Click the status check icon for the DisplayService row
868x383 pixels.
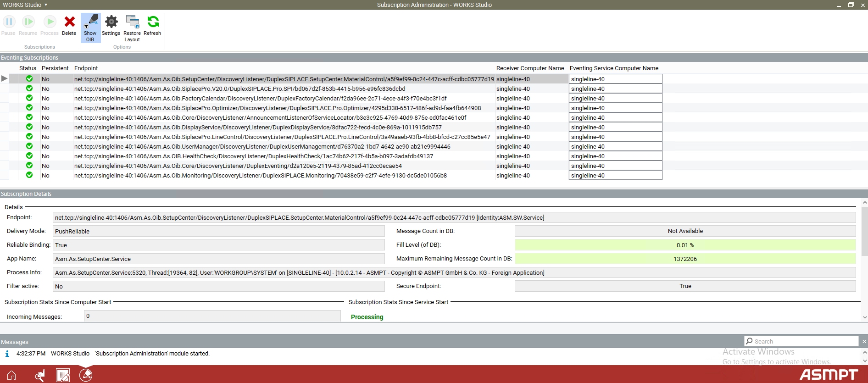[29, 127]
